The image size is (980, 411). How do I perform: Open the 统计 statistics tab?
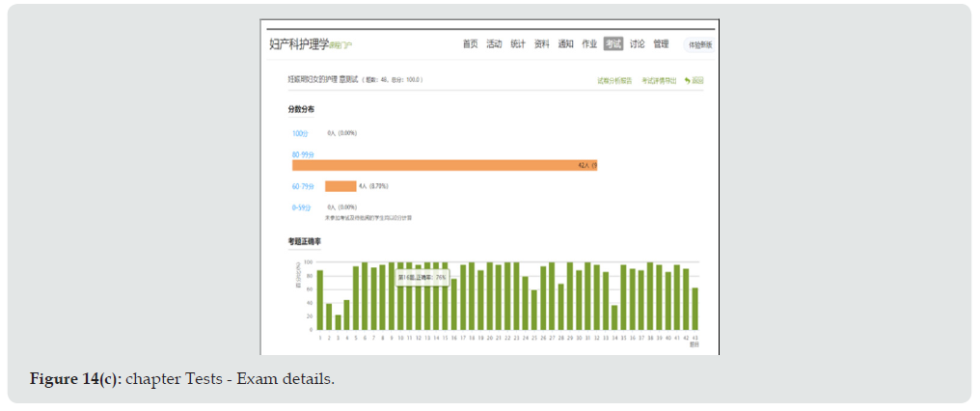518,44
